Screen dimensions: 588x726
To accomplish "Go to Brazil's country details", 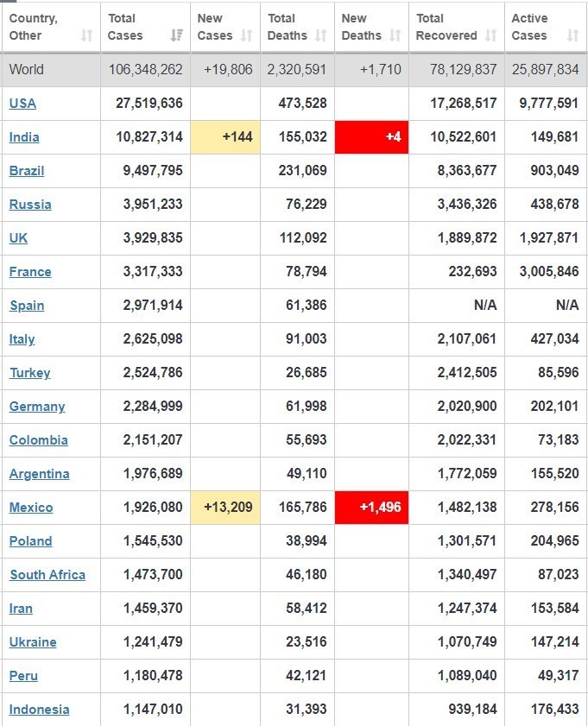I will coord(27,171).
